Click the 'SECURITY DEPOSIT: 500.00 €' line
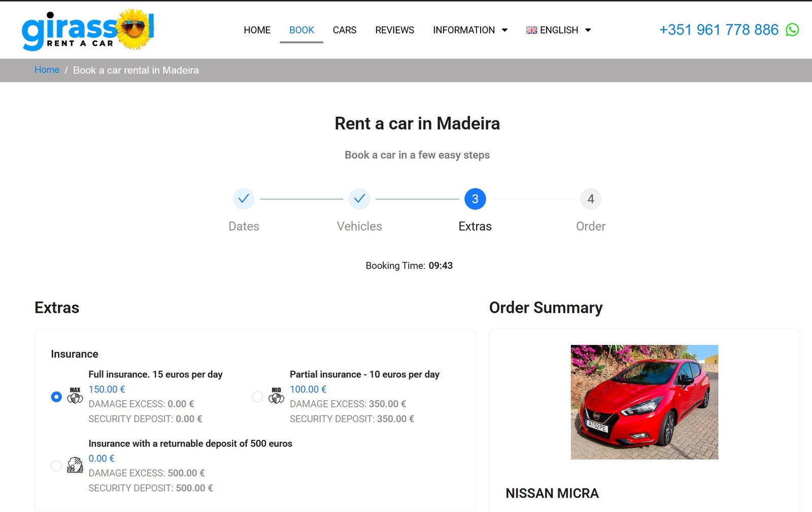This screenshot has width=812, height=512. pyautogui.click(x=151, y=488)
